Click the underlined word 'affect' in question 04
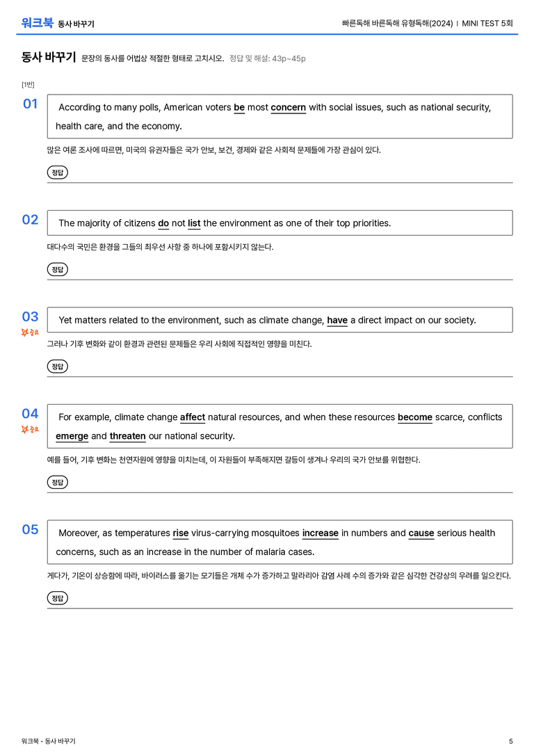 pos(193,417)
